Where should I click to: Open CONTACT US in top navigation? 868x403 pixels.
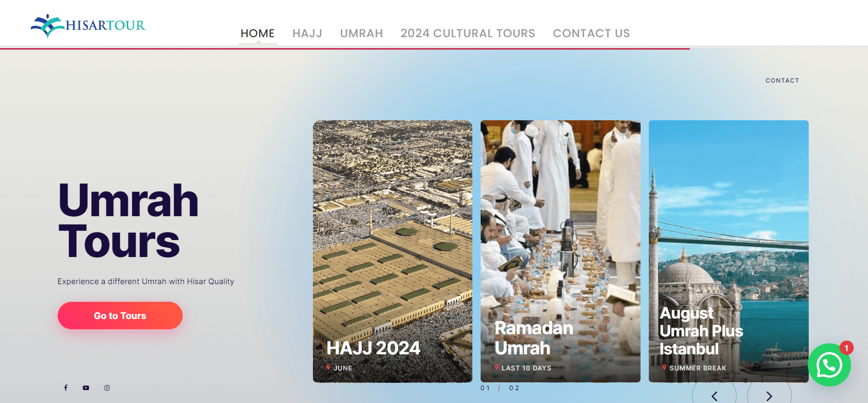[x=591, y=34]
